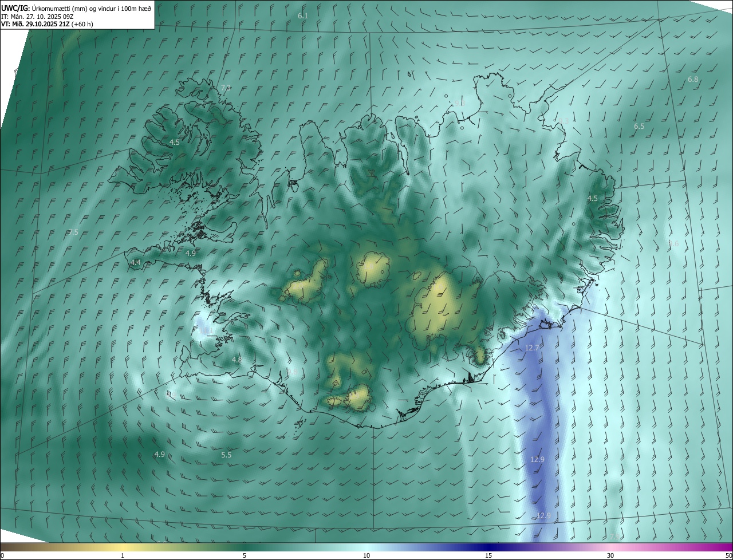
Task: Click the 4.9 label beside the 5.5 label
Action: [x=160, y=454]
